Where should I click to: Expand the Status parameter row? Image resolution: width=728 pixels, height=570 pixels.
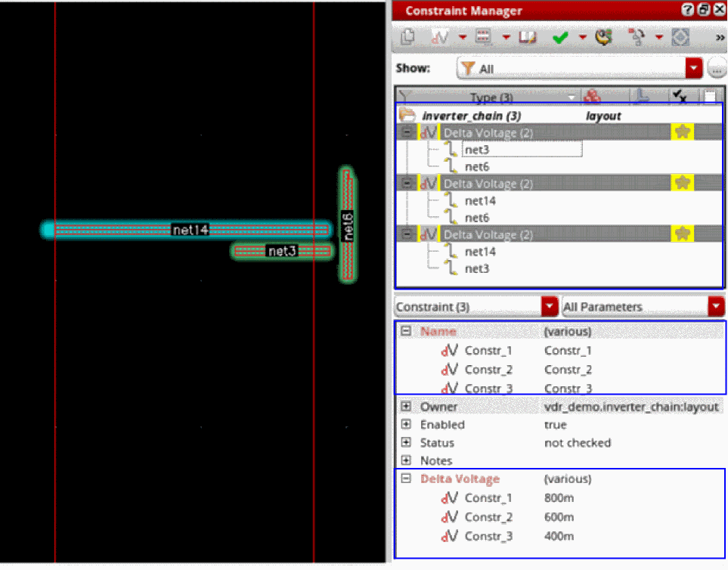tap(406, 442)
